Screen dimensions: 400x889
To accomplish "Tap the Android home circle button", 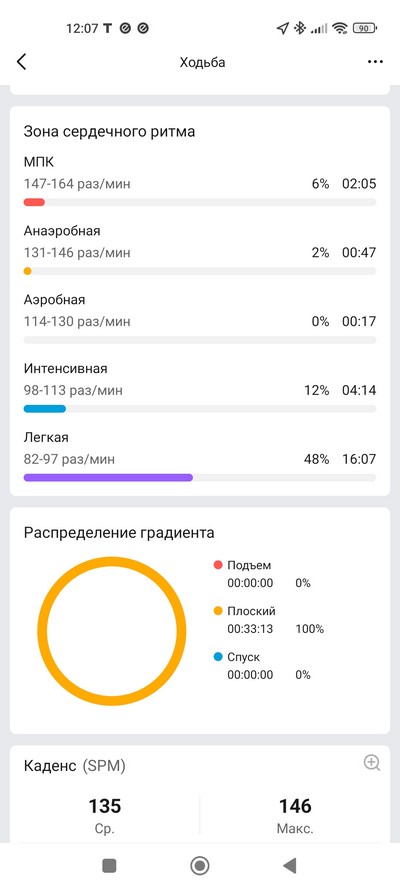I will coord(199,865).
